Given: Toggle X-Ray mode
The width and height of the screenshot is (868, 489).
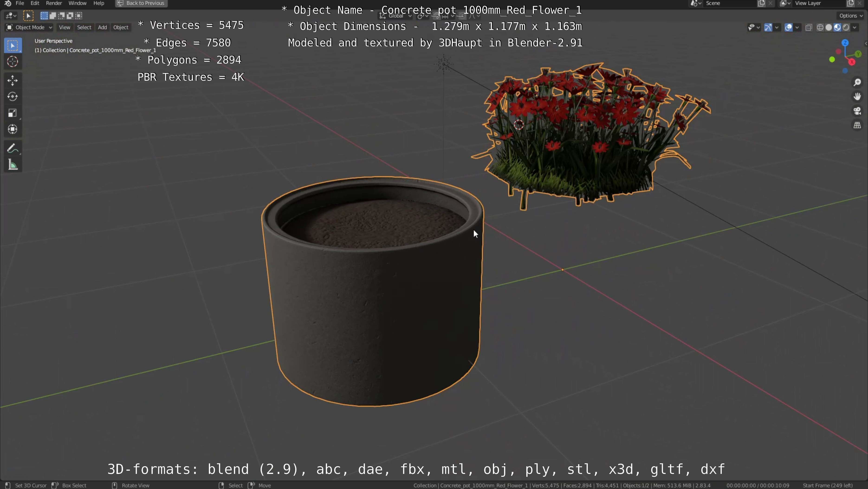Looking at the screenshot, I should pyautogui.click(x=809, y=28).
